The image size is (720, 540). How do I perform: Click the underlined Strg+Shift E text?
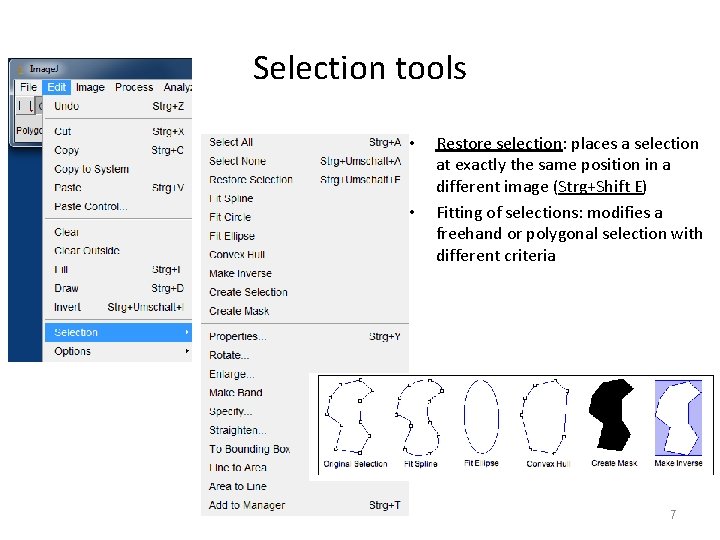point(600,186)
